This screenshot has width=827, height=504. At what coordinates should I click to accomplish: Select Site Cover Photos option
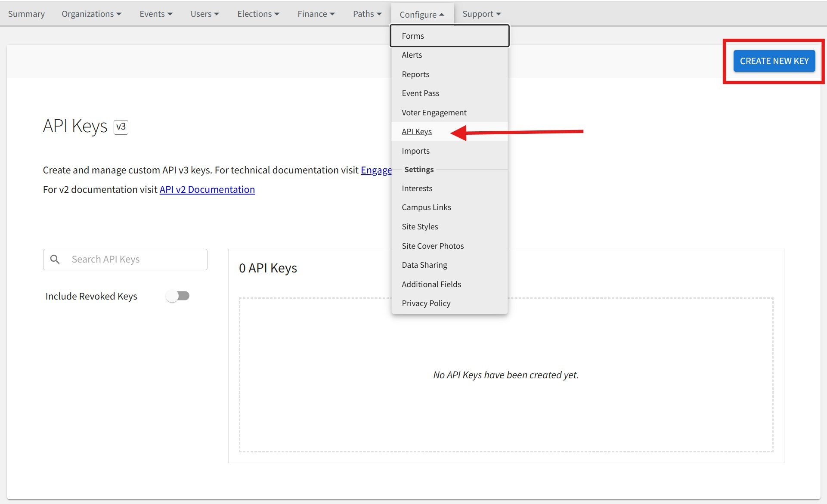point(432,246)
